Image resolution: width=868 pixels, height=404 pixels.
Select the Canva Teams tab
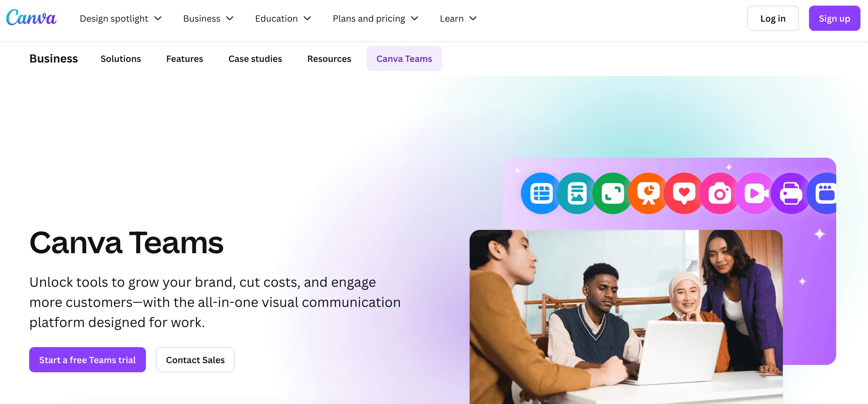click(x=404, y=59)
